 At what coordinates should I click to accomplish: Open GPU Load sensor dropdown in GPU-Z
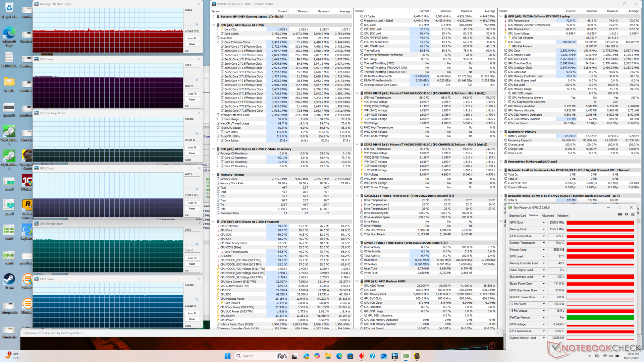(544, 256)
